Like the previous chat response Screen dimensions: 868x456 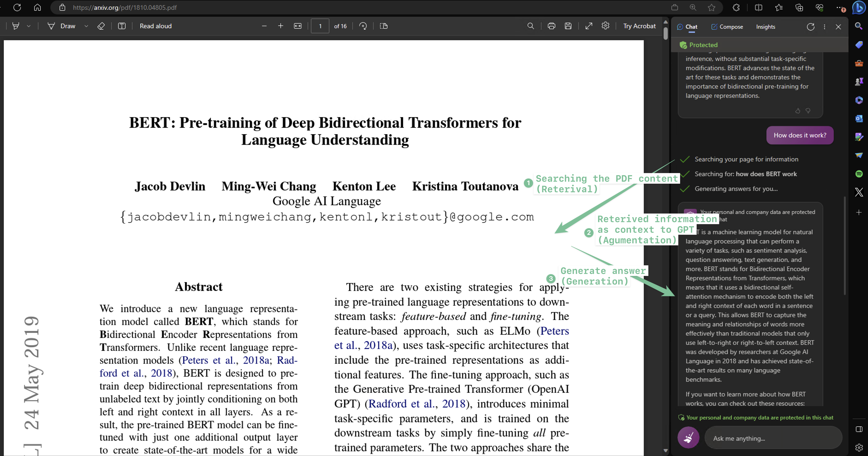(x=798, y=110)
